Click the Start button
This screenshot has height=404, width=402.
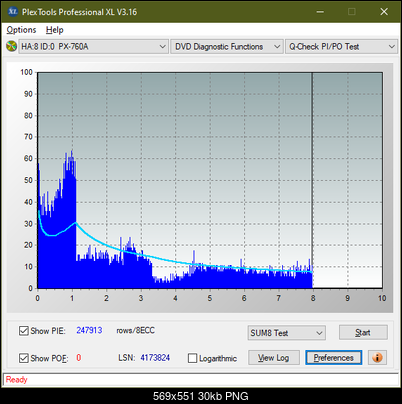coord(363,332)
